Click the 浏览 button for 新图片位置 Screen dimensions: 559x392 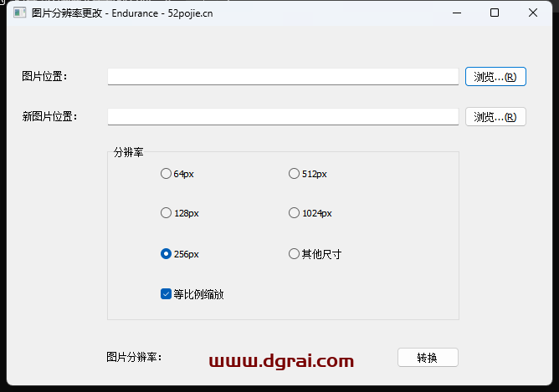pyautogui.click(x=495, y=117)
